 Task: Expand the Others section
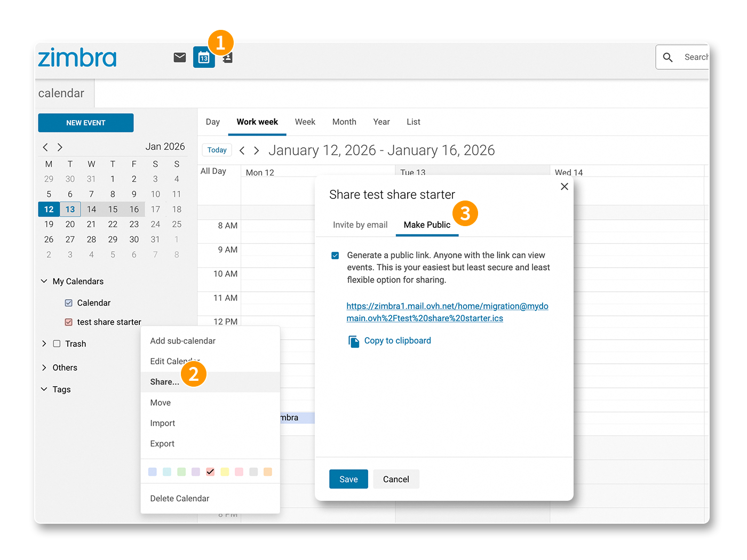click(x=44, y=367)
